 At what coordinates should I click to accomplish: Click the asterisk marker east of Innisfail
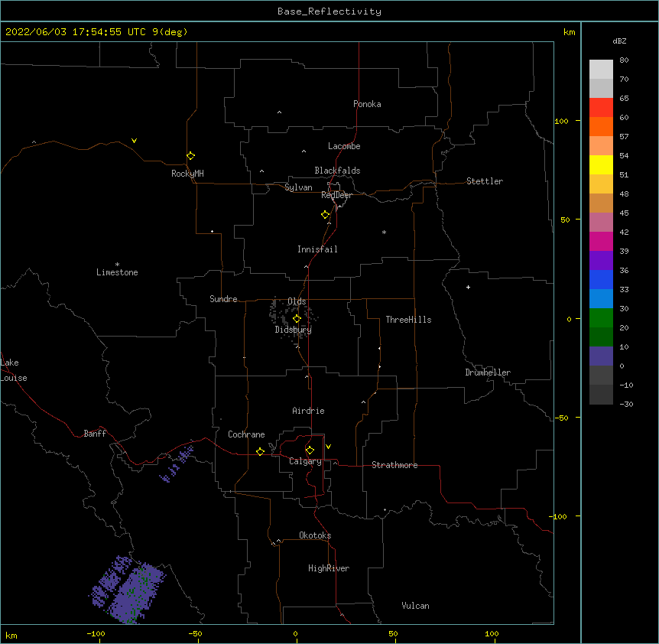(x=384, y=232)
